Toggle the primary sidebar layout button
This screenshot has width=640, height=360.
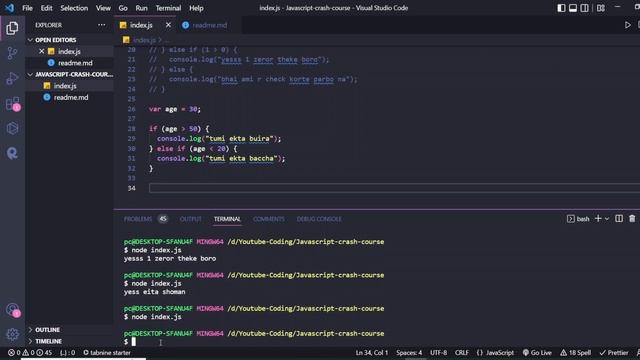coord(561,8)
